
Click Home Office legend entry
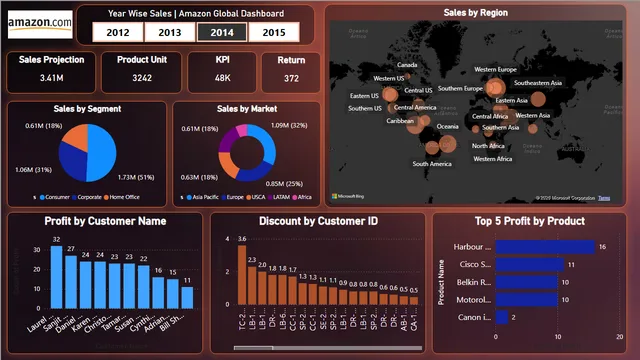coord(122,197)
